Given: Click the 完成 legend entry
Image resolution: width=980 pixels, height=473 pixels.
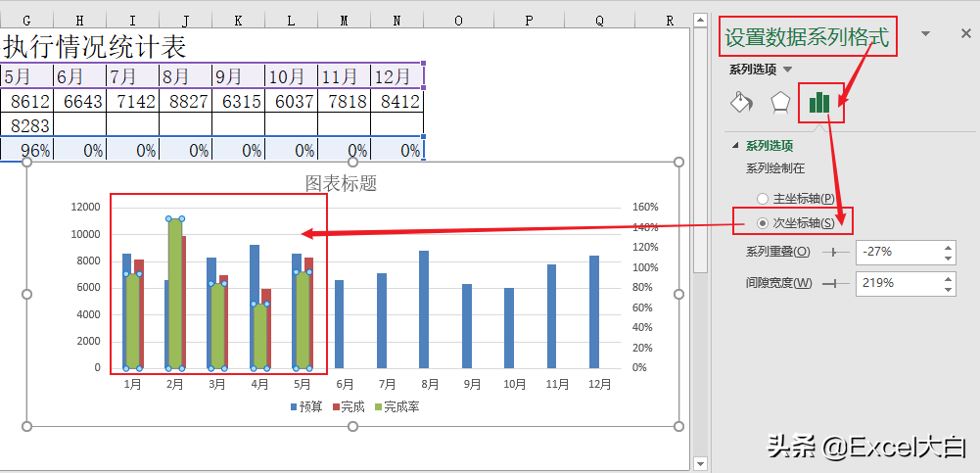Looking at the screenshot, I should [x=349, y=407].
